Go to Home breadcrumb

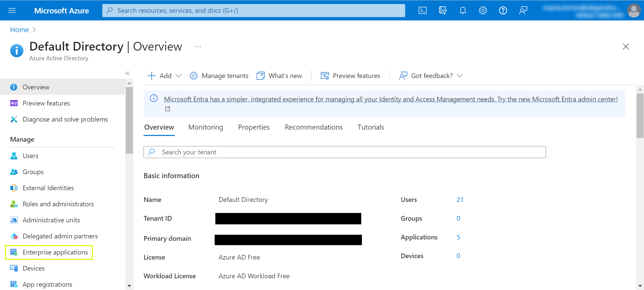click(19, 30)
